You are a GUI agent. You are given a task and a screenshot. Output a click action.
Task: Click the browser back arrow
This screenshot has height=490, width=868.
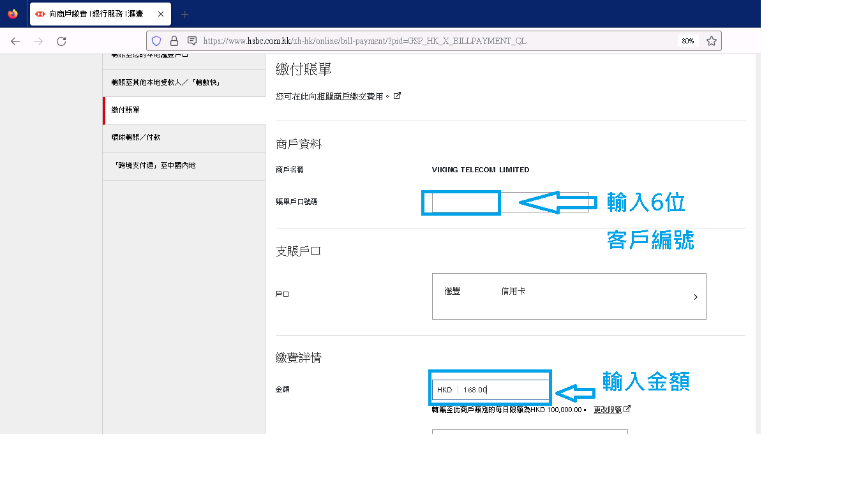tap(15, 41)
